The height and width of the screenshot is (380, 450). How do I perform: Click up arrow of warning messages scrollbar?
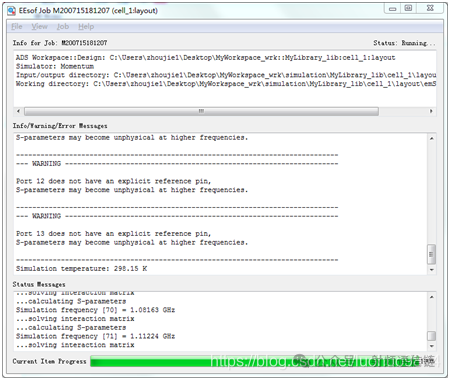[432, 138]
